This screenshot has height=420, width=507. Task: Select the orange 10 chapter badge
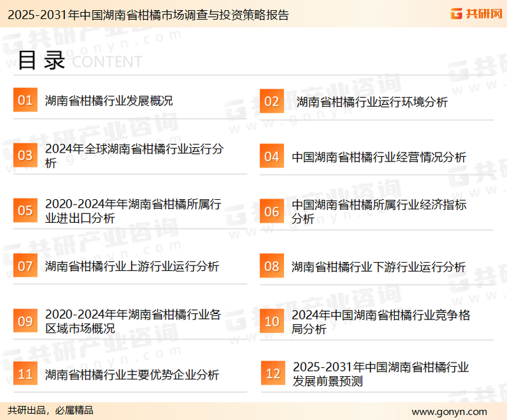point(272,321)
